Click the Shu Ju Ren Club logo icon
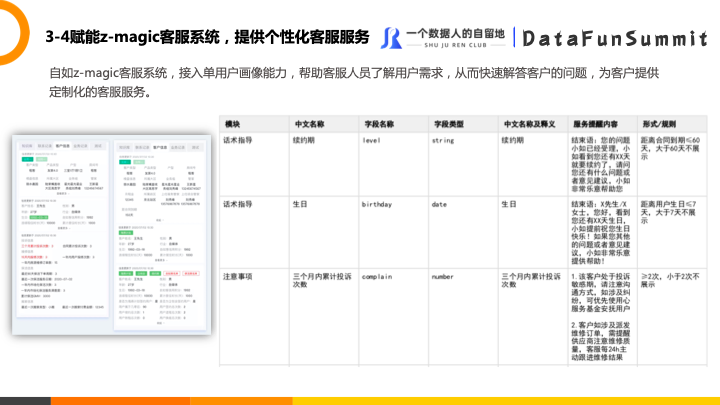 pos(391,38)
